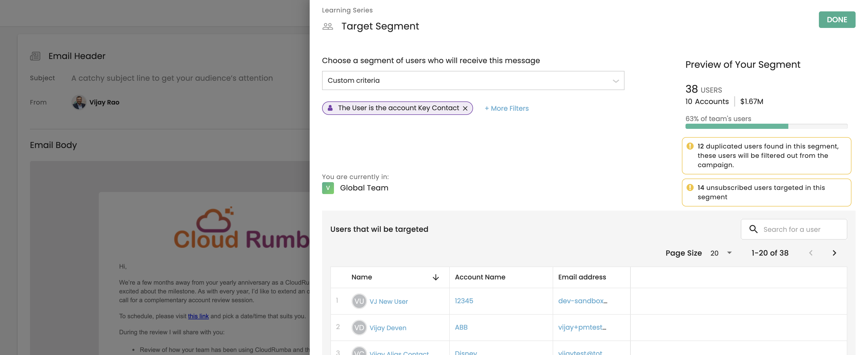Click the 1-20 of 38 pagination text
This screenshot has width=868, height=355.
770,253
